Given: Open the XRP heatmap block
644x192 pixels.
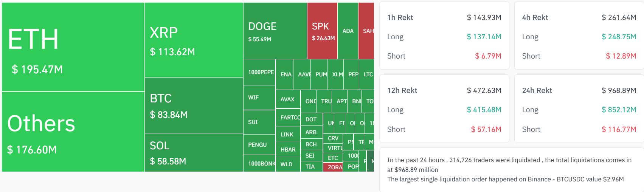Looking at the screenshot, I should [194, 40].
